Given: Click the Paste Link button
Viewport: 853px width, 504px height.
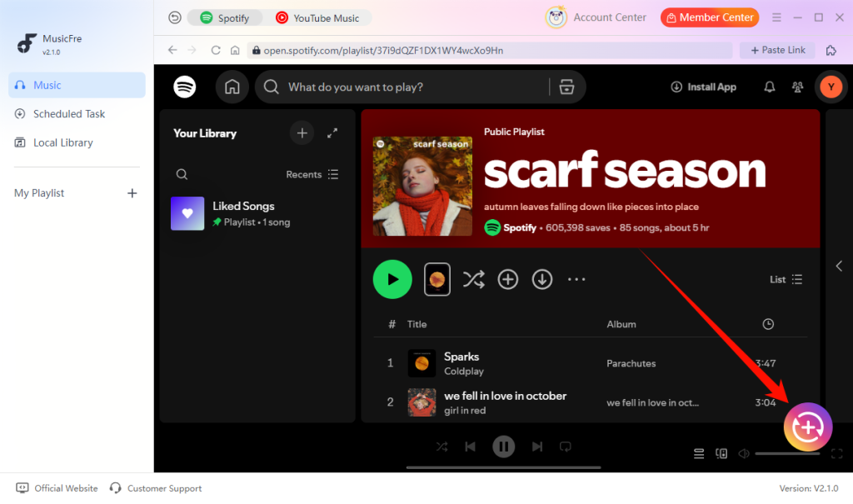Looking at the screenshot, I should [x=777, y=50].
